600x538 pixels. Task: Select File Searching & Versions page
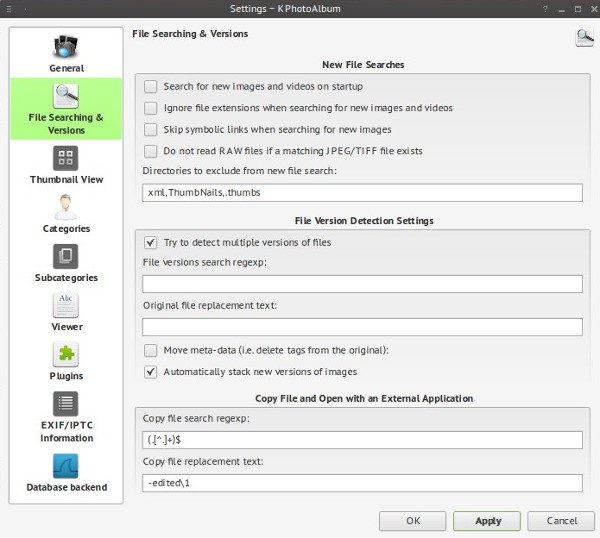(66, 109)
